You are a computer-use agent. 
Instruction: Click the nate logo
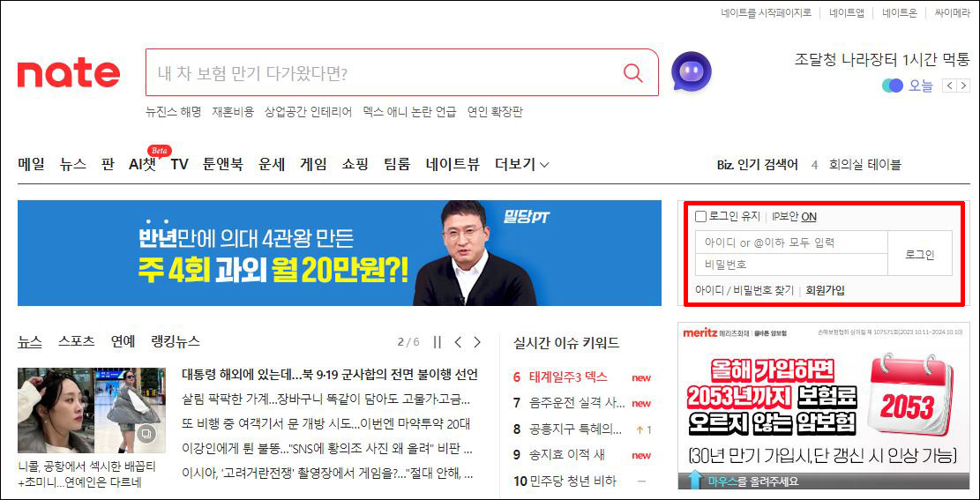(x=69, y=74)
